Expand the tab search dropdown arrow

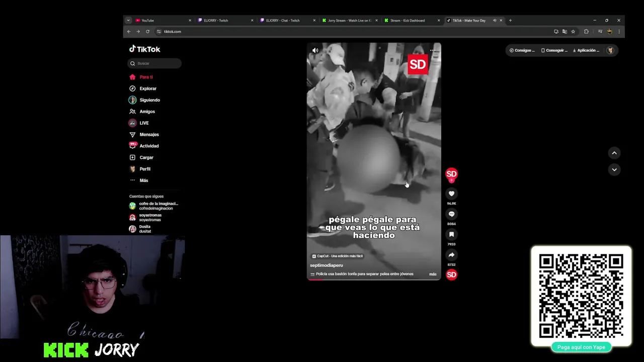click(x=128, y=21)
